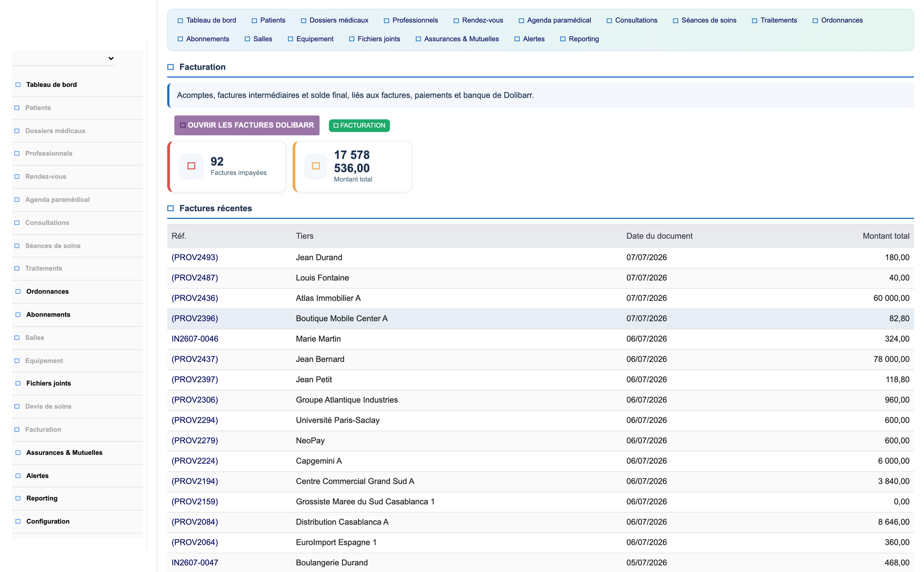The width and height of the screenshot is (924, 572).
Task: Go to Patients in top navigation
Action: 268,20
